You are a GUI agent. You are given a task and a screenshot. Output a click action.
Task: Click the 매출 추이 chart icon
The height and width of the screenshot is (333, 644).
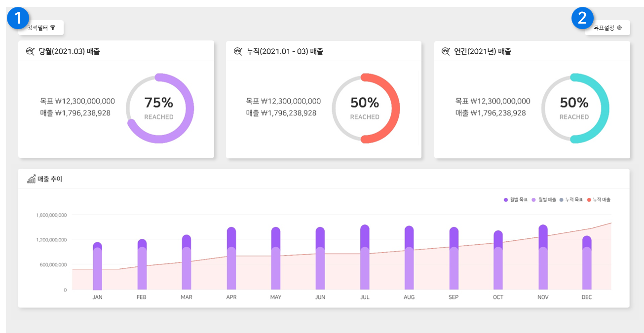coord(31,179)
